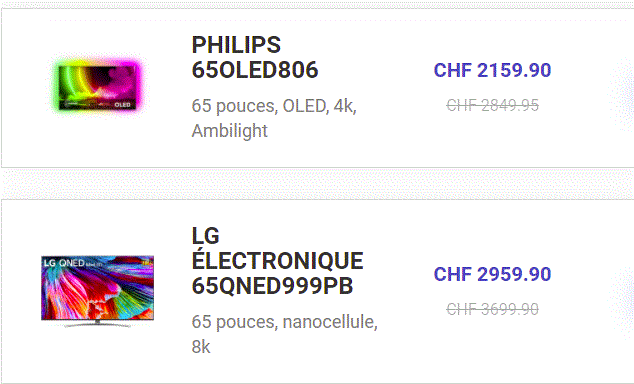Viewport: 634px width, 384px height.
Task: Click the LG brand name heading
Action: click(x=205, y=236)
